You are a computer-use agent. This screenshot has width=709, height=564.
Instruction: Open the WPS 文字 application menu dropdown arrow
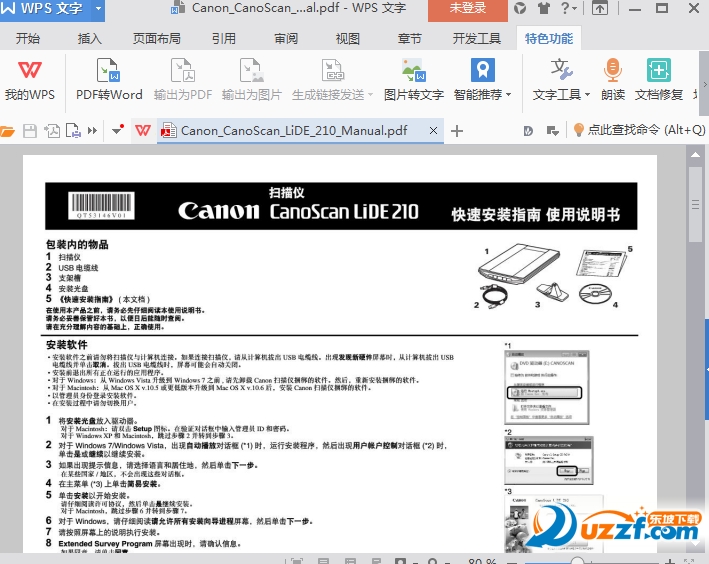pos(98,8)
